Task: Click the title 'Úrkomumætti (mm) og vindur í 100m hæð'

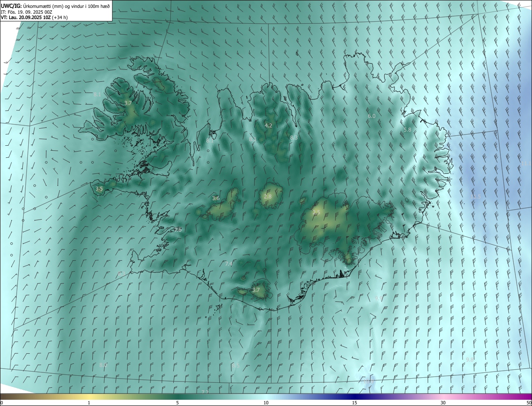Action: [x=66, y=6]
